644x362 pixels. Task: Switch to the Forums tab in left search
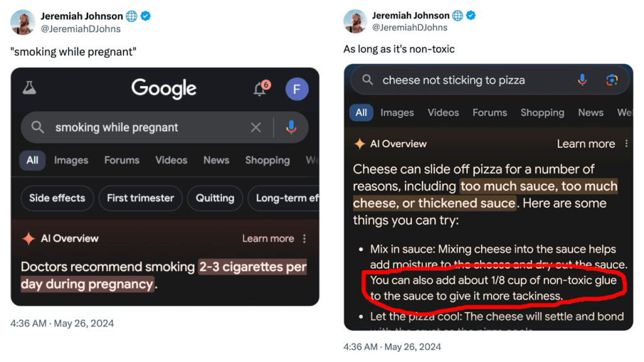tap(122, 160)
